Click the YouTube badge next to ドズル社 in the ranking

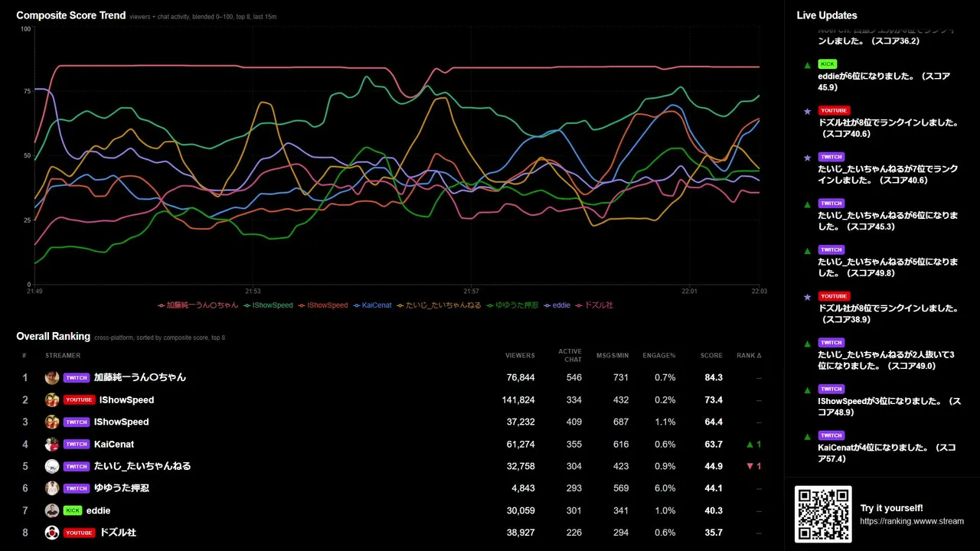79,533
